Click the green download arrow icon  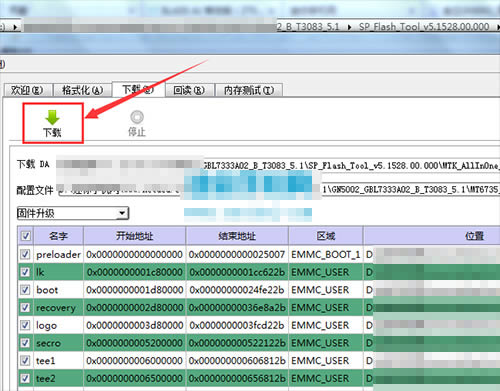click(52, 118)
